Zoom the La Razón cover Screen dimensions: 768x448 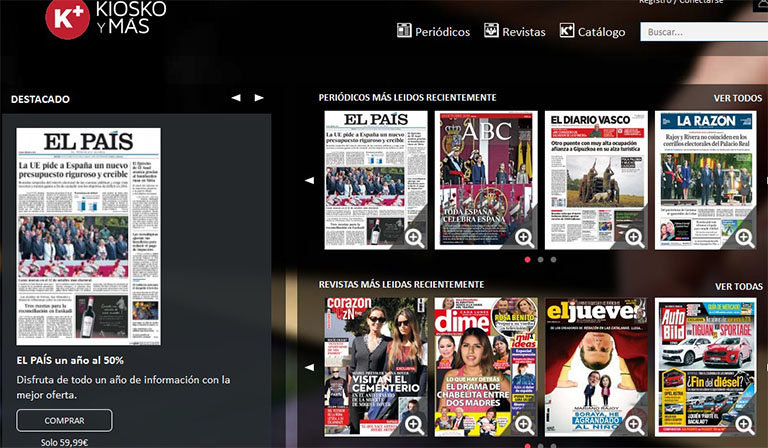(744, 237)
